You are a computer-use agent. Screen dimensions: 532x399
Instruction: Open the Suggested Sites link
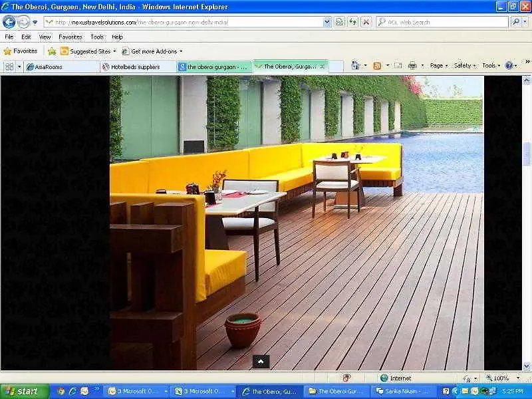coord(88,52)
